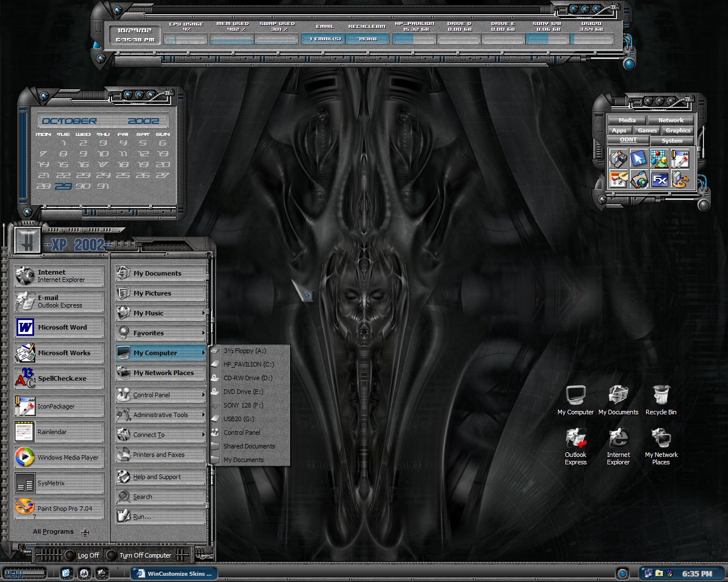Image resolution: width=728 pixels, height=582 pixels.
Task: Open the Recycle Bin on the desktop
Action: 661,400
